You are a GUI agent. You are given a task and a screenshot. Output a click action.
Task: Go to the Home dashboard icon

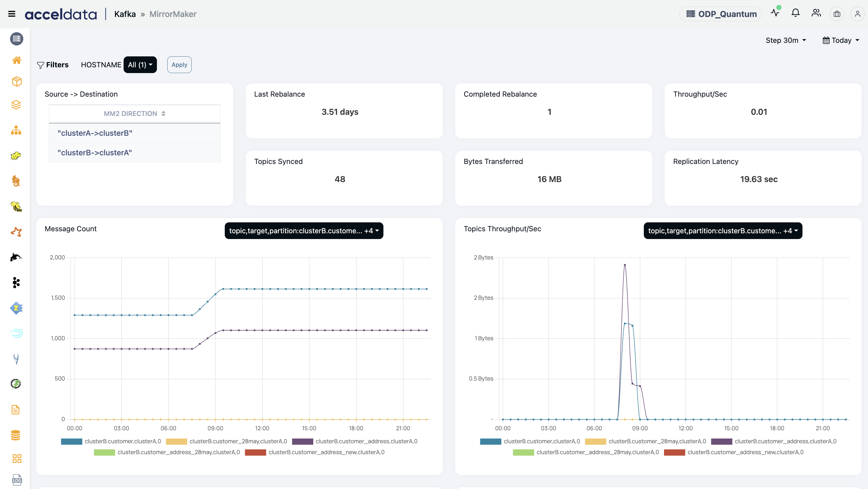click(16, 60)
